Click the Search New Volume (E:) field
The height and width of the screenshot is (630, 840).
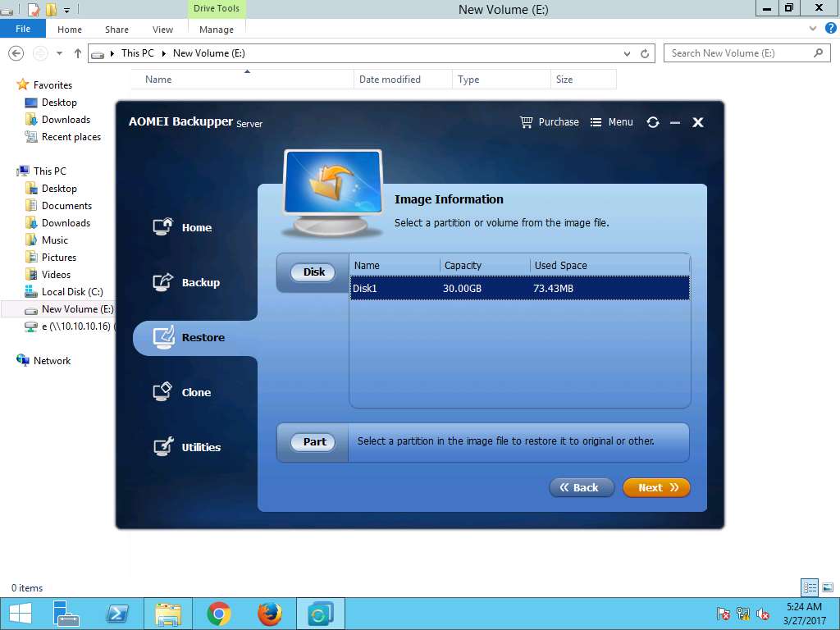tap(746, 53)
